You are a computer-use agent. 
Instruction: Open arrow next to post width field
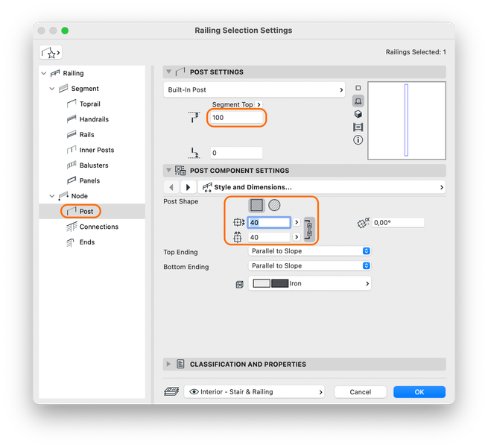point(297,222)
